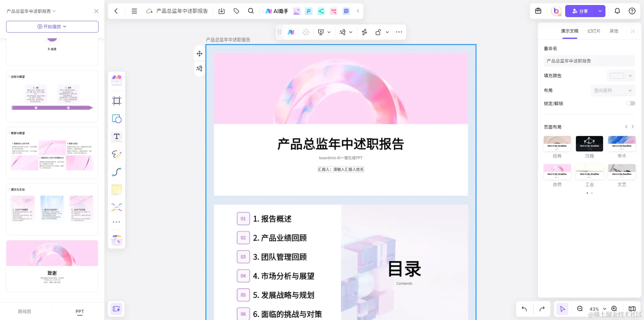Image resolution: width=644 pixels, height=320 pixels.
Task: Open the 布局 layout dropdown
Action: tap(613, 90)
